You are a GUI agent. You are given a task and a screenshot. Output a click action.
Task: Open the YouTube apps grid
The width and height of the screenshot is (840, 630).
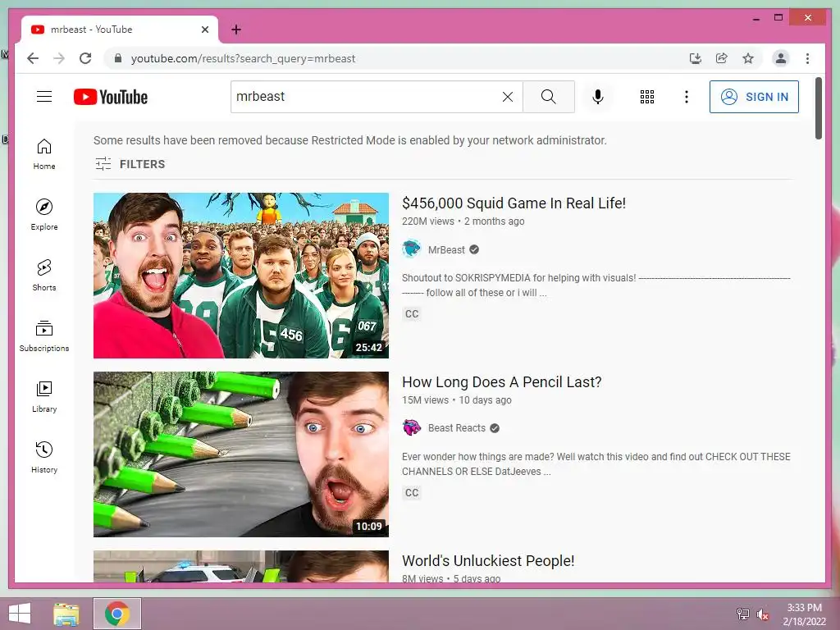coord(647,97)
